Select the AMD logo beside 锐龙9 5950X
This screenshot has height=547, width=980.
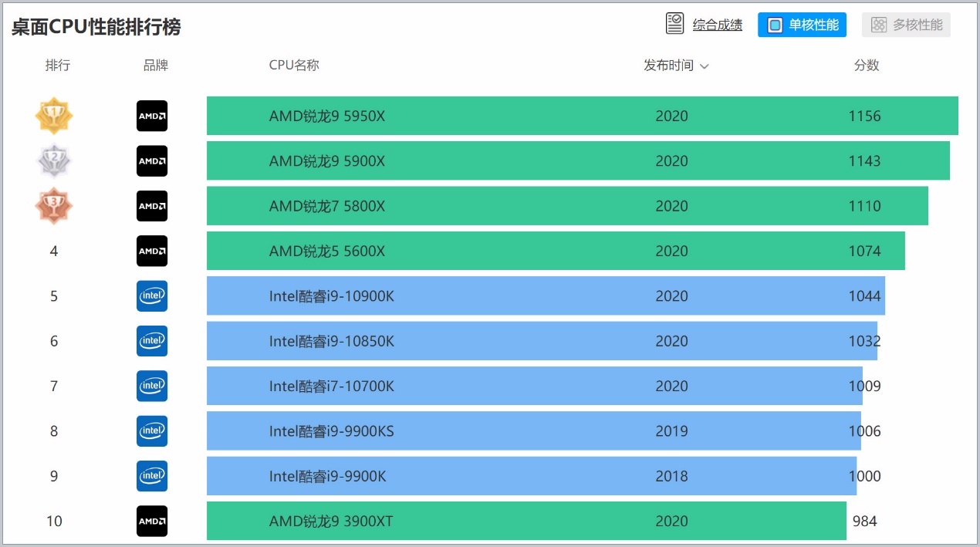[151, 116]
